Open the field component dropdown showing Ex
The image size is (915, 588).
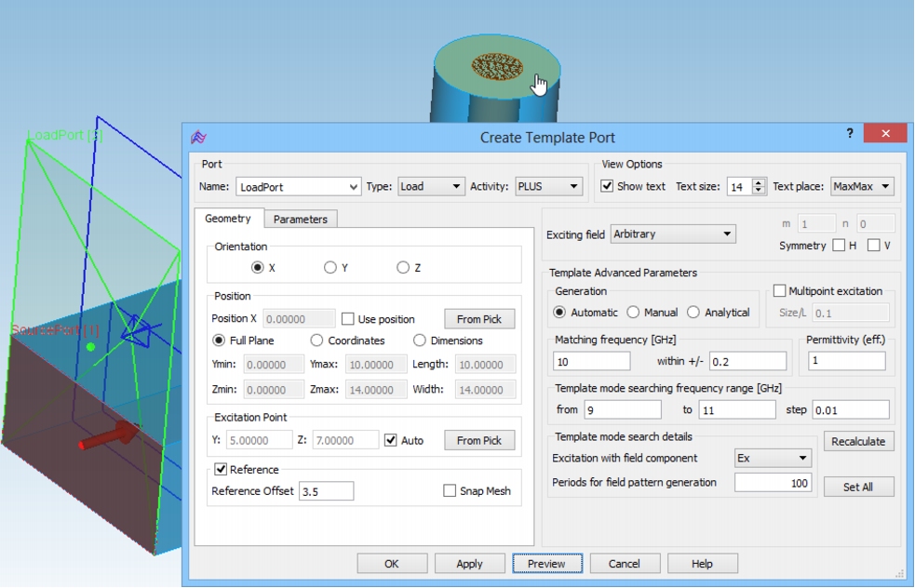pos(773,458)
